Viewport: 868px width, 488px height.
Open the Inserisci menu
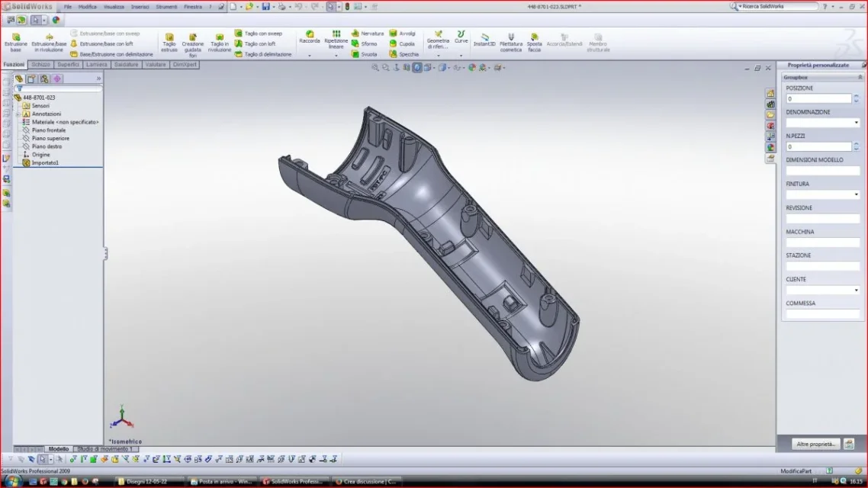140,7
